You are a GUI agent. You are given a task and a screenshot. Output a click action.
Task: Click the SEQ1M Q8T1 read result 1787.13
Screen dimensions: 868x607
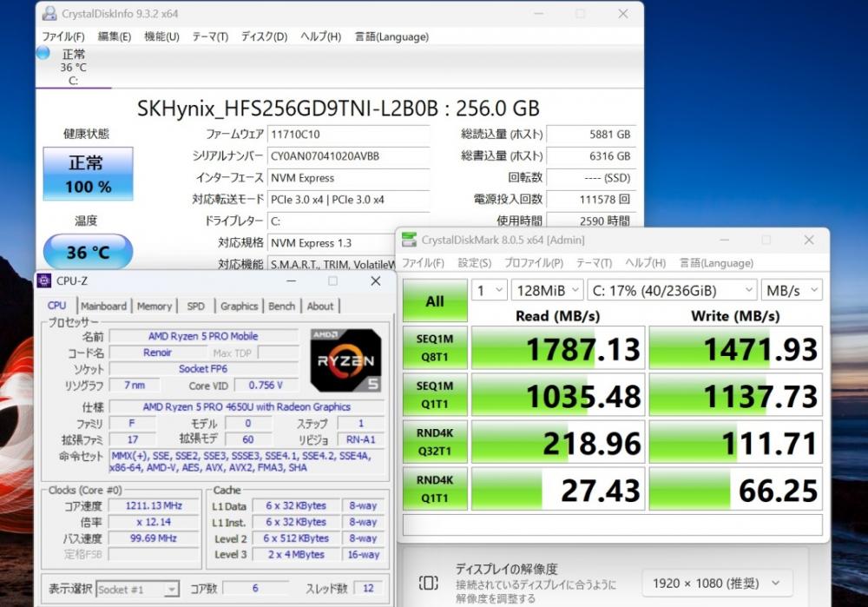coord(558,348)
